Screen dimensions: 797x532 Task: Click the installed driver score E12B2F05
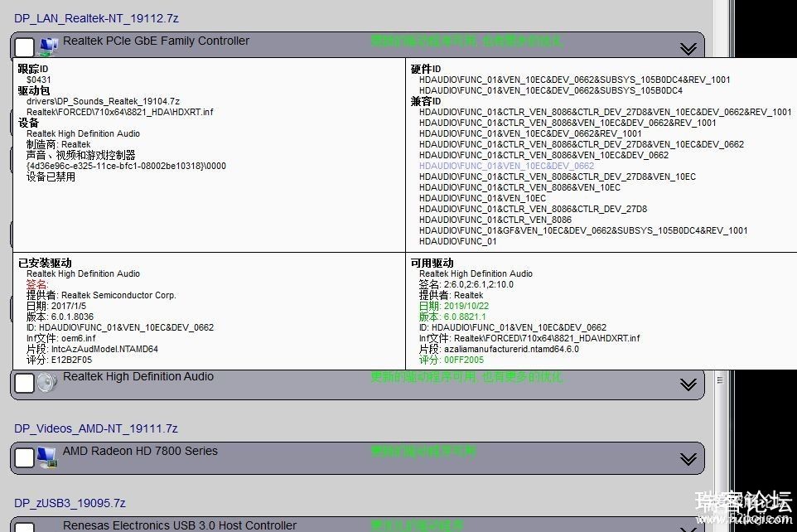coord(72,360)
